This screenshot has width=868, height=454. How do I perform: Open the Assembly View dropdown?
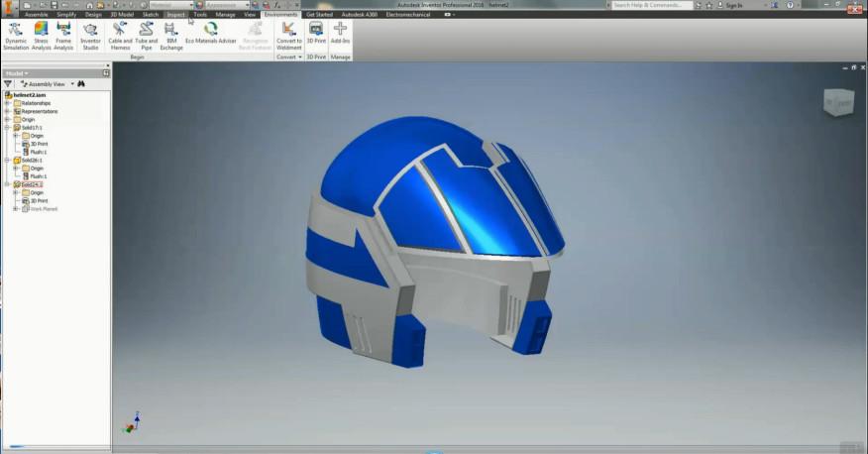click(x=72, y=84)
